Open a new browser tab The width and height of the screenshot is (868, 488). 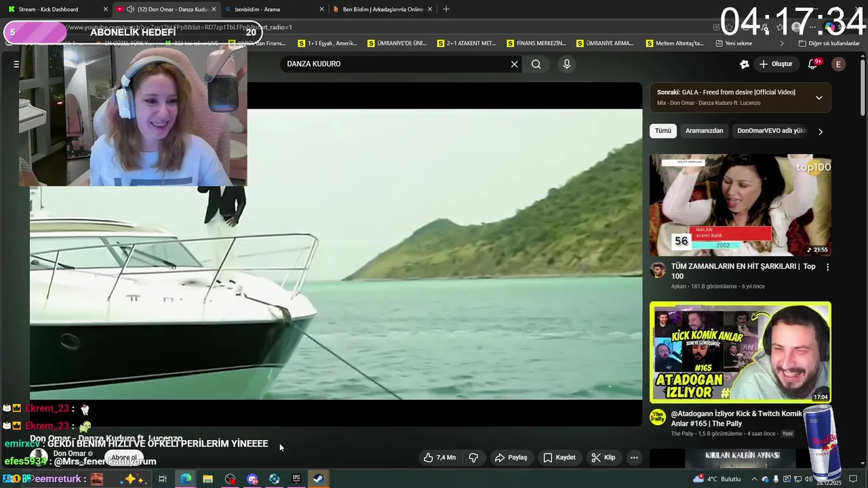(x=446, y=9)
